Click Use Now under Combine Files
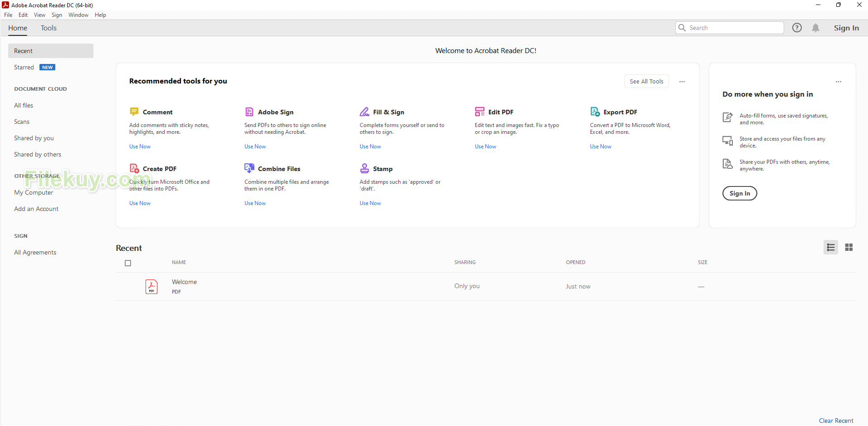The image size is (868, 426). pos(255,203)
